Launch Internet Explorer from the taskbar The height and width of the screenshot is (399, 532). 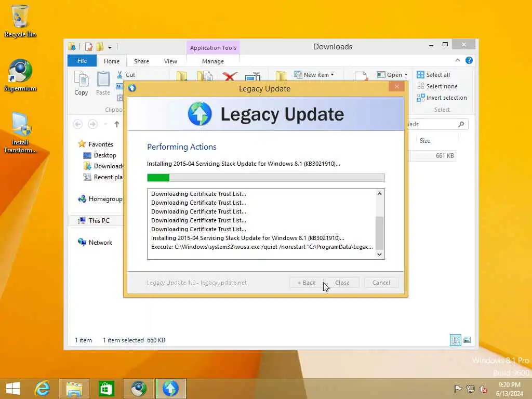pyautogui.click(x=42, y=389)
